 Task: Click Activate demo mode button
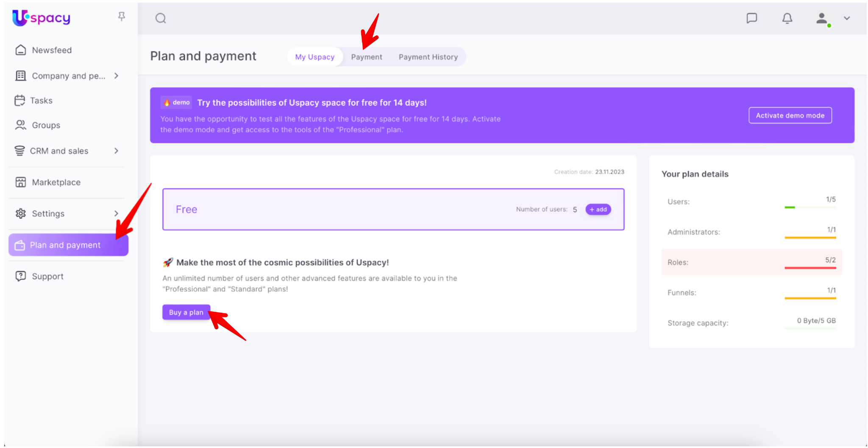[790, 115]
